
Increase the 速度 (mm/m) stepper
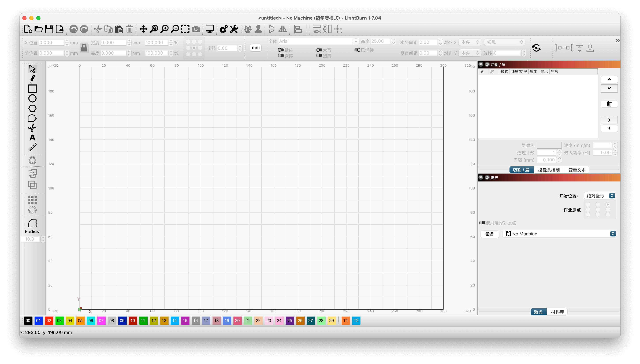pos(615,144)
